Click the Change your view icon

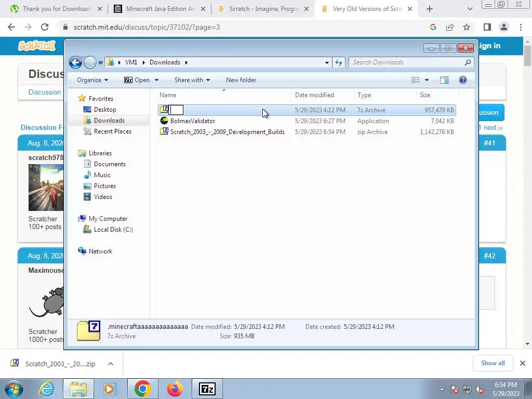point(416,80)
